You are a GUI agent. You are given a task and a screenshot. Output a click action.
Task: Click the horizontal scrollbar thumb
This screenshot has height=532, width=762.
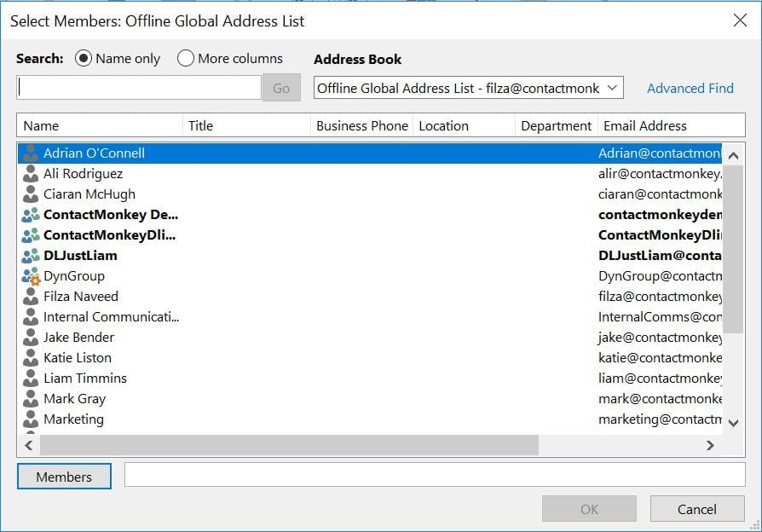290,445
